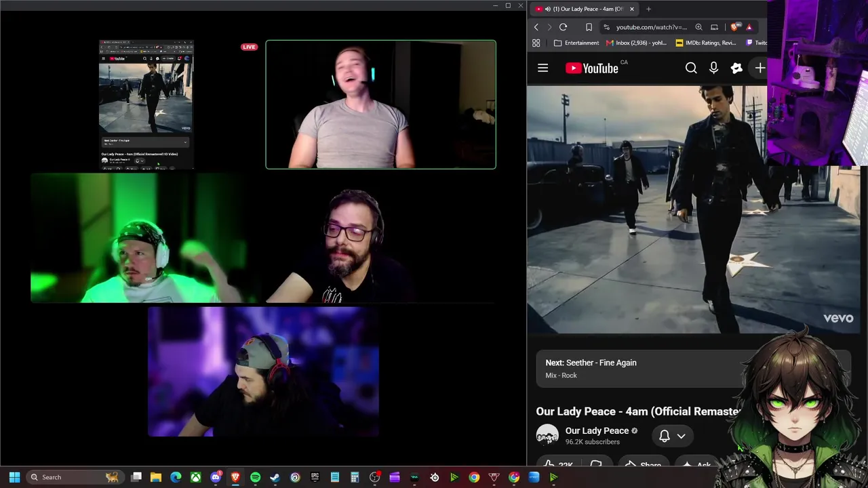
Task: Select the purple-lit webcam tile with grey cap
Action: (x=263, y=372)
